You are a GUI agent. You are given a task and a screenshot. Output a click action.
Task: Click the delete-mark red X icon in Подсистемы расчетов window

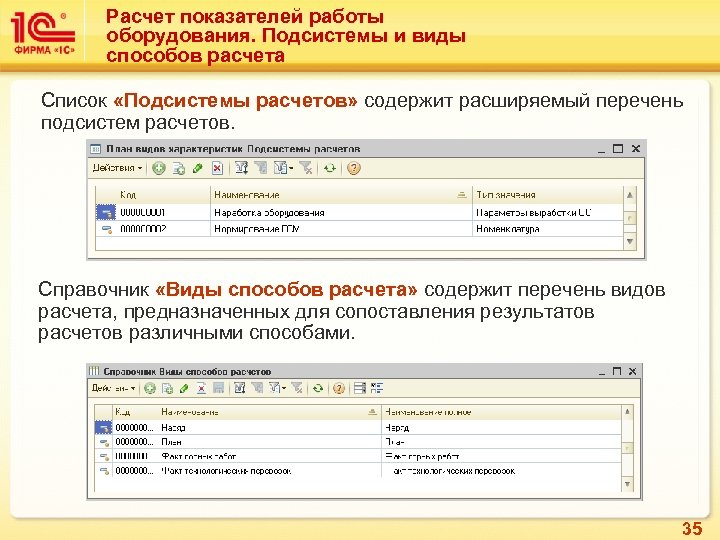[x=217, y=169]
